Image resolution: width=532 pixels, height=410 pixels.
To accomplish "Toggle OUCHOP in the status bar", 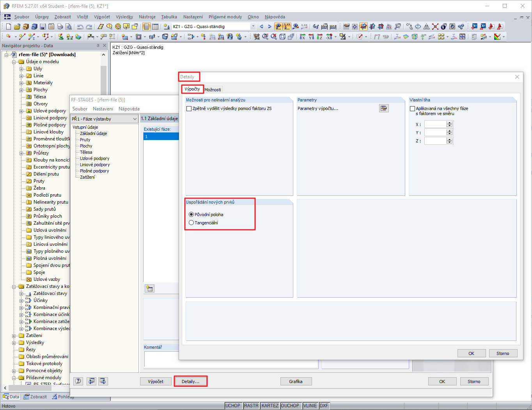I will [x=290, y=406].
